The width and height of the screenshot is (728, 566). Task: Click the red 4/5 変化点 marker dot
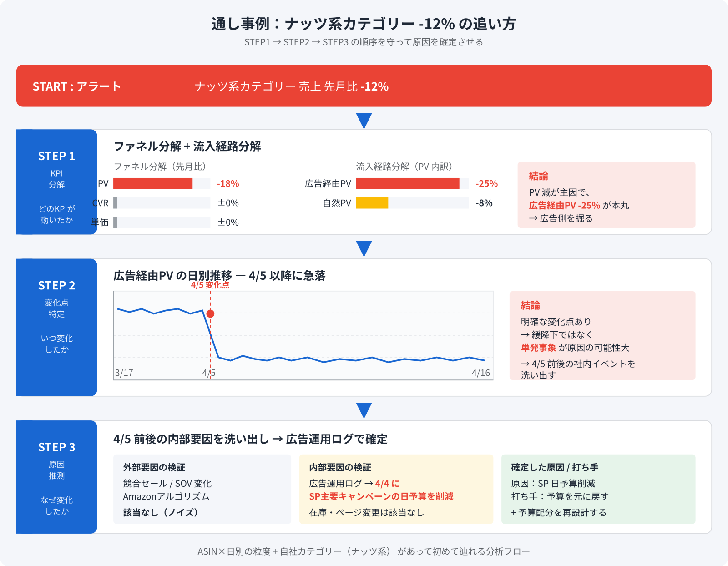coord(210,313)
